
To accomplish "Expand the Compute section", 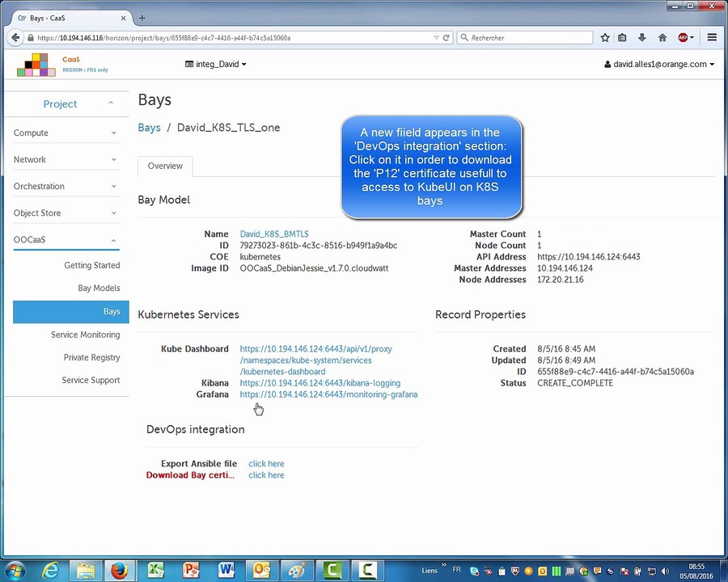I will point(66,133).
